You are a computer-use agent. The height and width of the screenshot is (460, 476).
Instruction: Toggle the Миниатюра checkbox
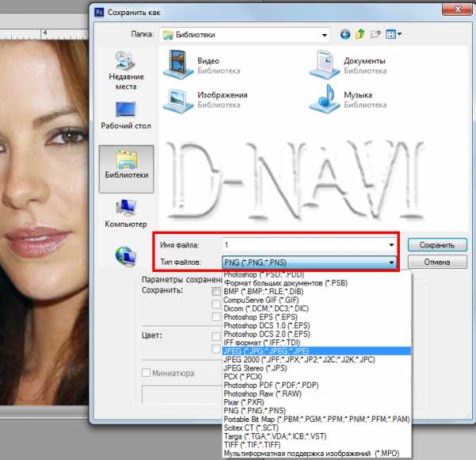[x=146, y=373]
